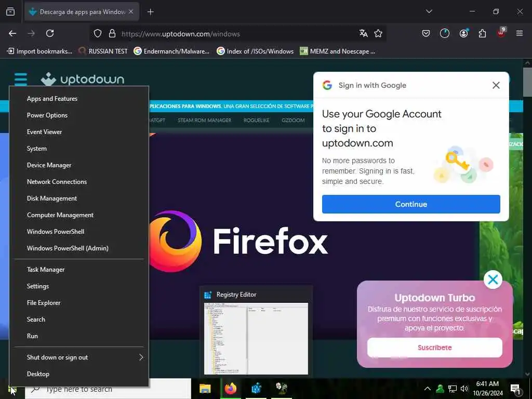Viewport: 532px width, 399px height.
Task: Open the Index of /ISOs/Windows bookmark
Action: [x=255, y=51]
